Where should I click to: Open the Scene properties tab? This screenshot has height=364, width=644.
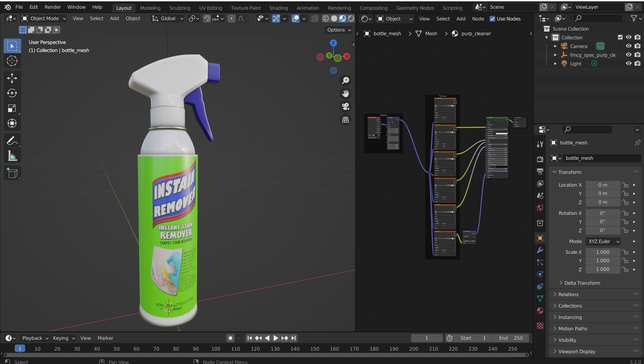(x=540, y=195)
